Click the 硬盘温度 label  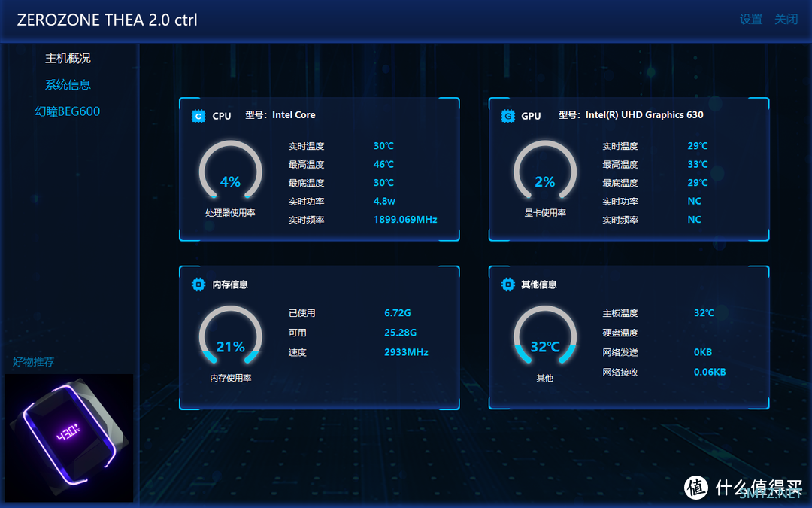620,333
